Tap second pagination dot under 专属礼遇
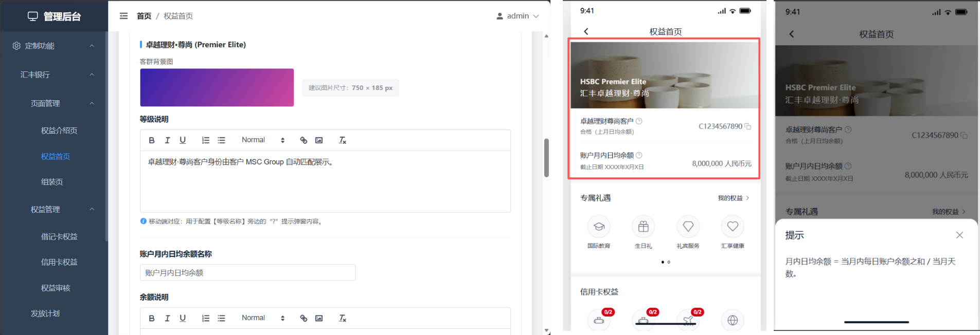The image size is (980, 335). pyautogui.click(x=669, y=262)
